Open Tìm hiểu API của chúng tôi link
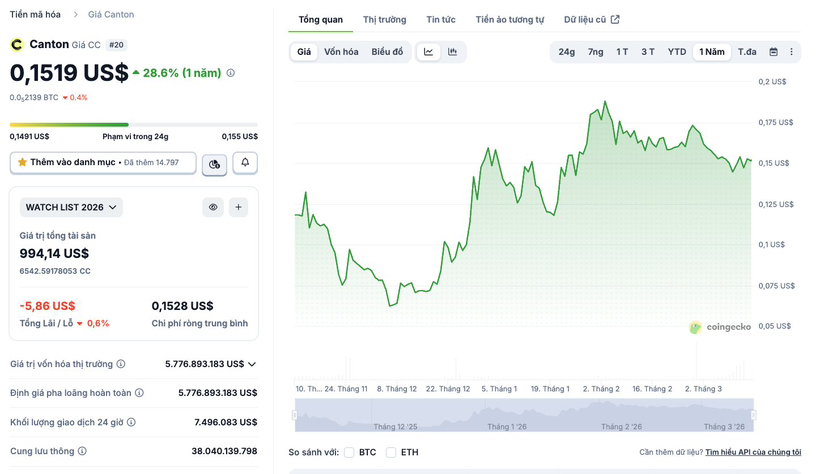828x474 pixels. [753, 452]
